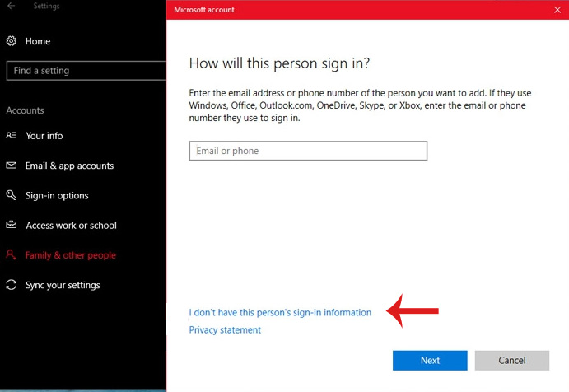Click the Access work or school briefcase icon
This screenshot has width=569, height=392.
click(12, 225)
